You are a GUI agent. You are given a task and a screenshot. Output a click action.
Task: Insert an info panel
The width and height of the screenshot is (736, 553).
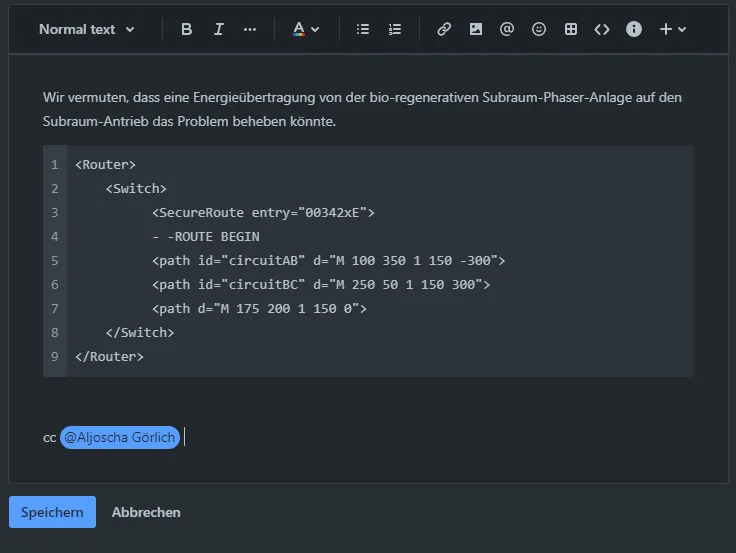(x=634, y=30)
